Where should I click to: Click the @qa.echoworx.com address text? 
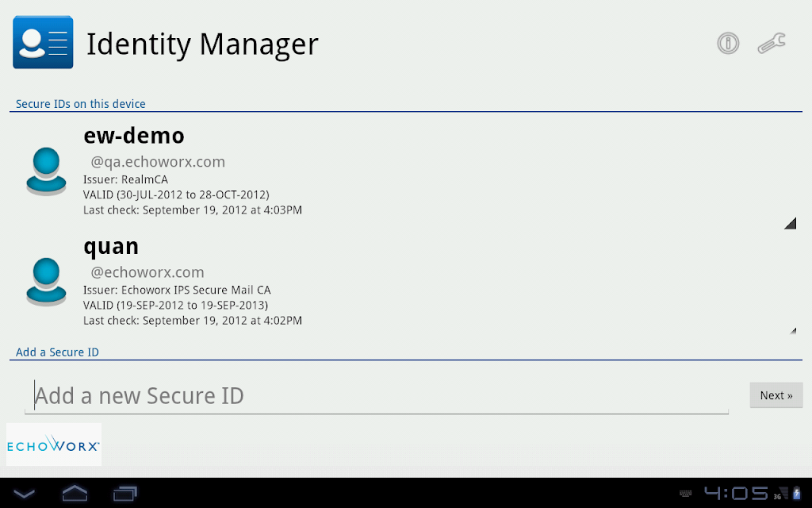(x=158, y=162)
